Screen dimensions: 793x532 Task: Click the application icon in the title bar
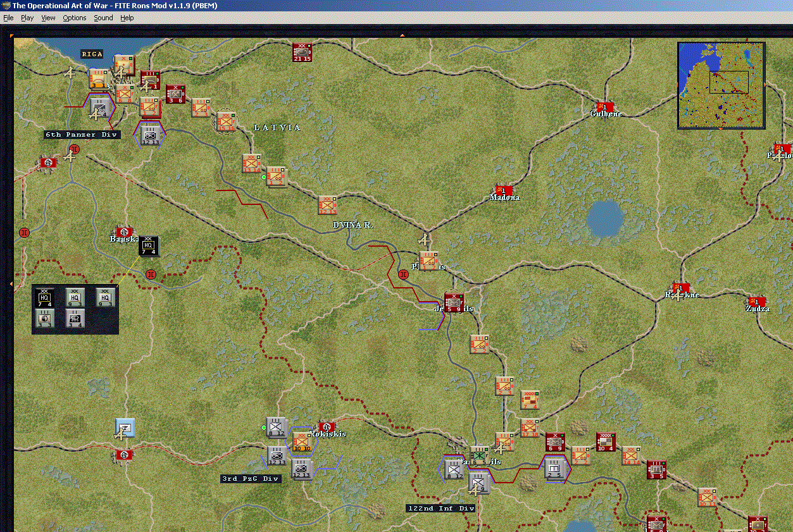(x=6, y=5)
